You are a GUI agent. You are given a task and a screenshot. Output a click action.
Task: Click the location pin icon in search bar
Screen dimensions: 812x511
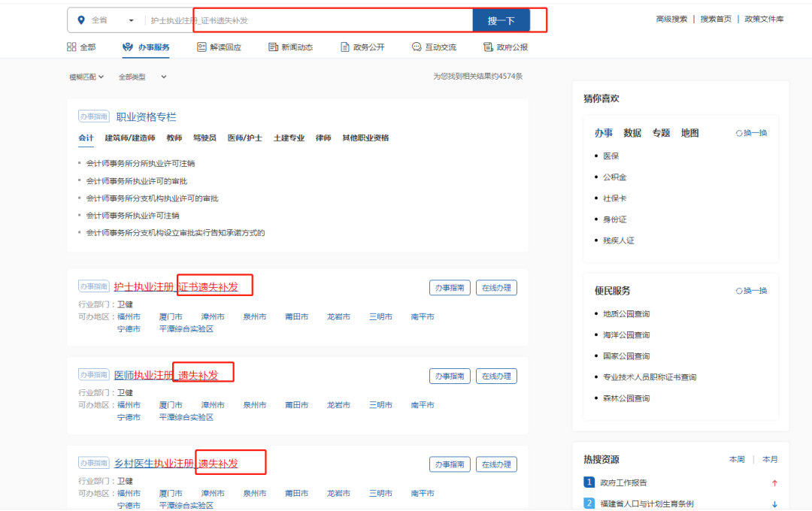(x=80, y=20)
